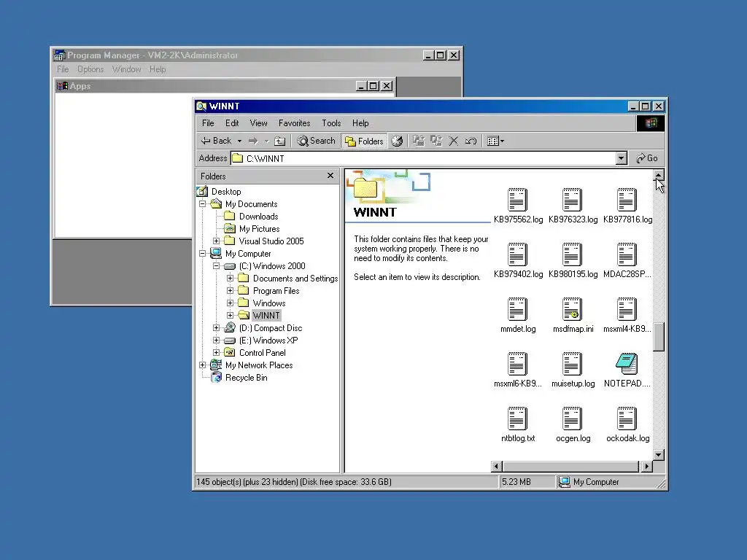This screenshot has width=747, height=560.
Task: Open the Favorites menu
Action: (x=295, y=123)
